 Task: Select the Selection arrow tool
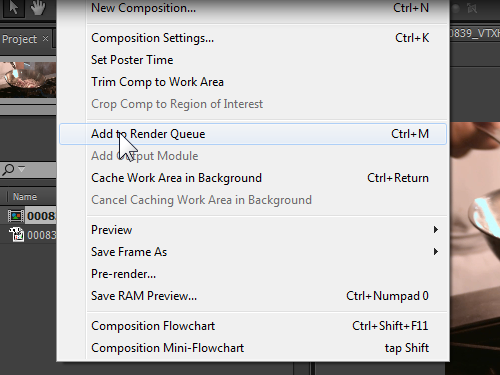[x=14, y=7]
